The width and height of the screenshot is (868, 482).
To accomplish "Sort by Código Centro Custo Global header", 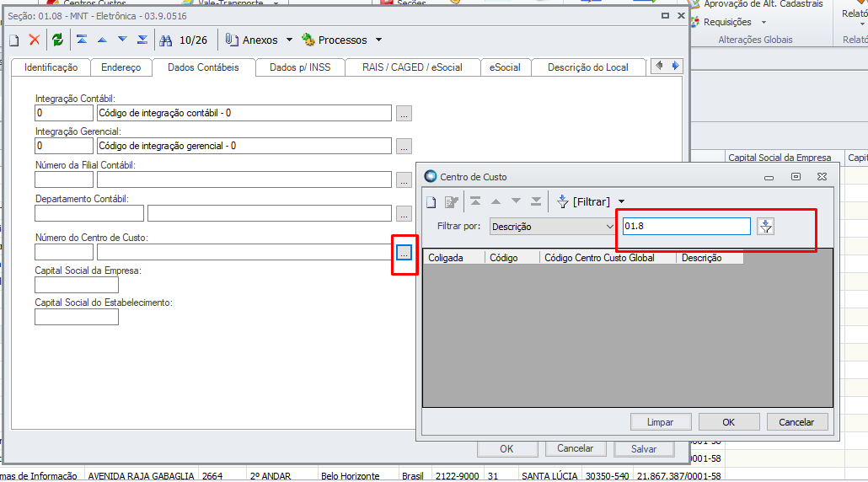I will coord(608,258).
